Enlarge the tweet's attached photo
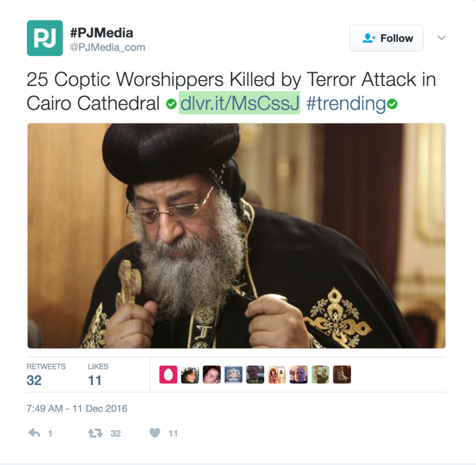 click(x=237, y=236)
